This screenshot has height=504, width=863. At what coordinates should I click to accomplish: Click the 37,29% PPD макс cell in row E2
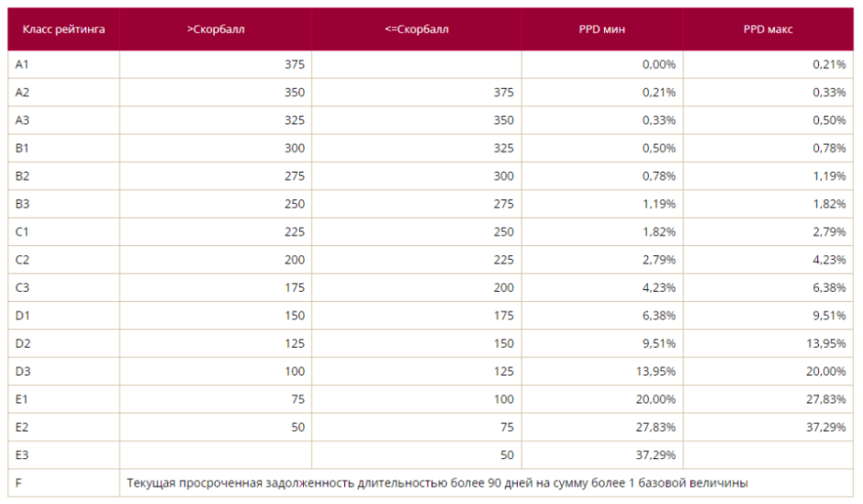coord(826,427)
